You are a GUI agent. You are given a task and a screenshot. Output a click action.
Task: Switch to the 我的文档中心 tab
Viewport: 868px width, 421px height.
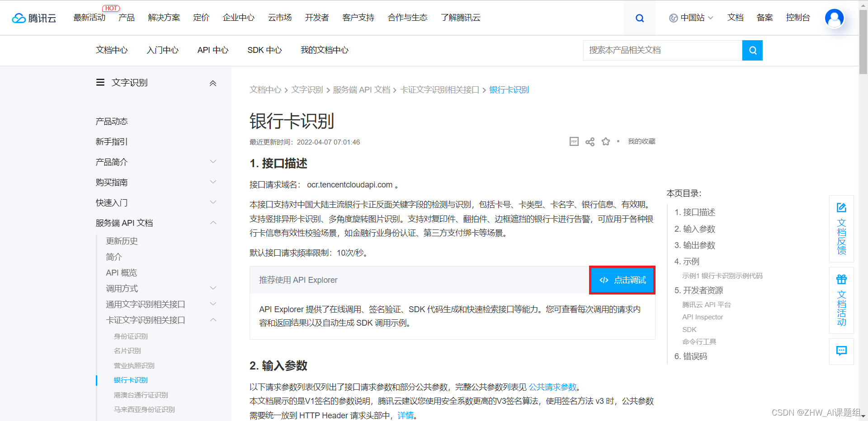[x=325, y=50]
